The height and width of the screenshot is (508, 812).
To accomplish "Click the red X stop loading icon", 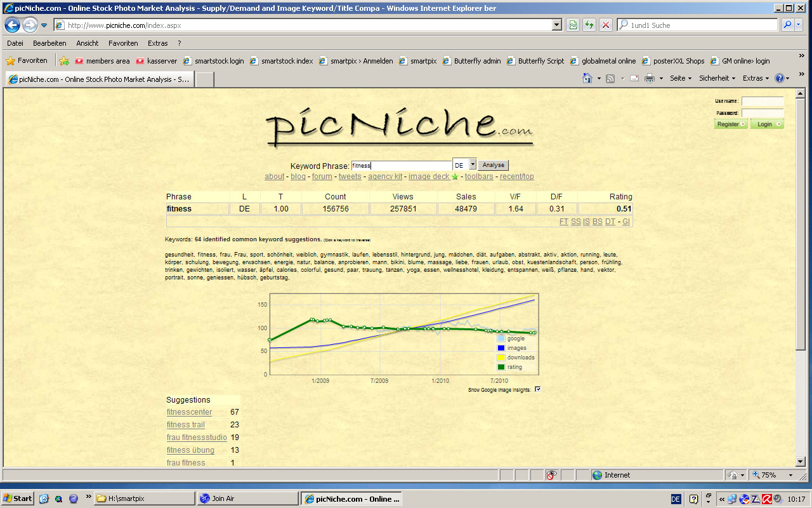I will click(x=606, y=25).
